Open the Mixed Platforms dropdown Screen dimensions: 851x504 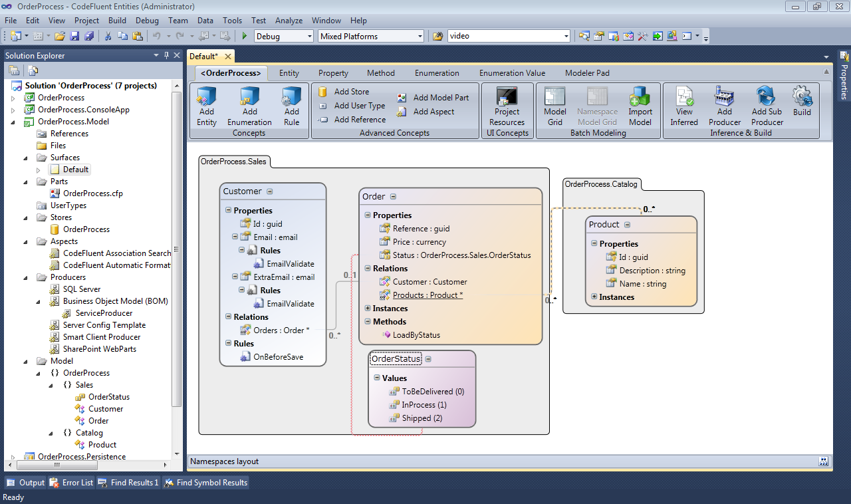420,36
